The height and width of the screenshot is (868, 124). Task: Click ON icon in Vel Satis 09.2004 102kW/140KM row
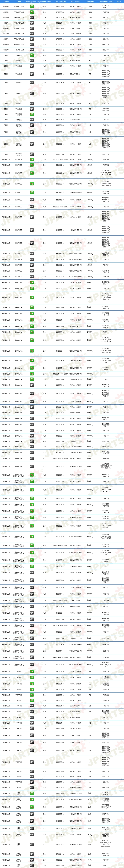(32, 844)
